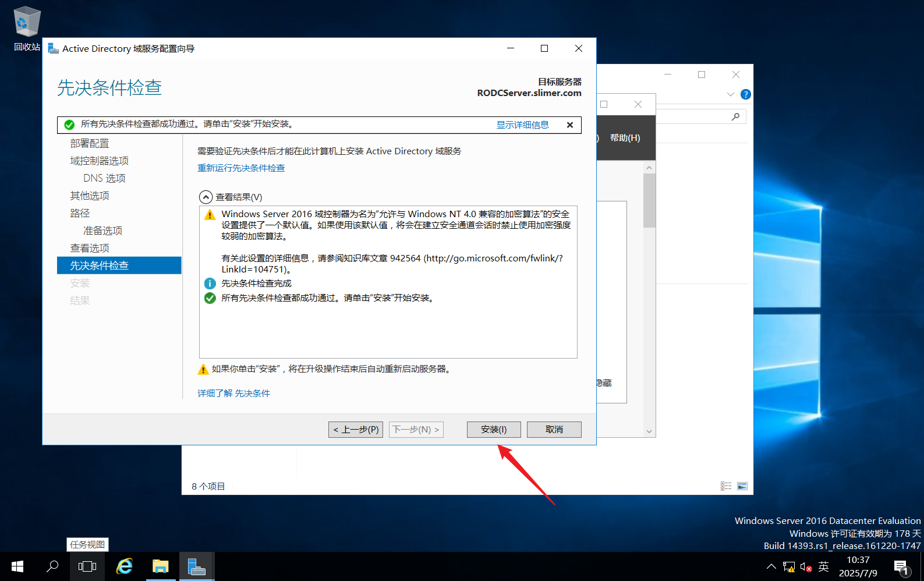Click the 8 个项目 status bar text
Image resolution: width=924 pixels, height=581 pixels.
[x=208, y=486]
